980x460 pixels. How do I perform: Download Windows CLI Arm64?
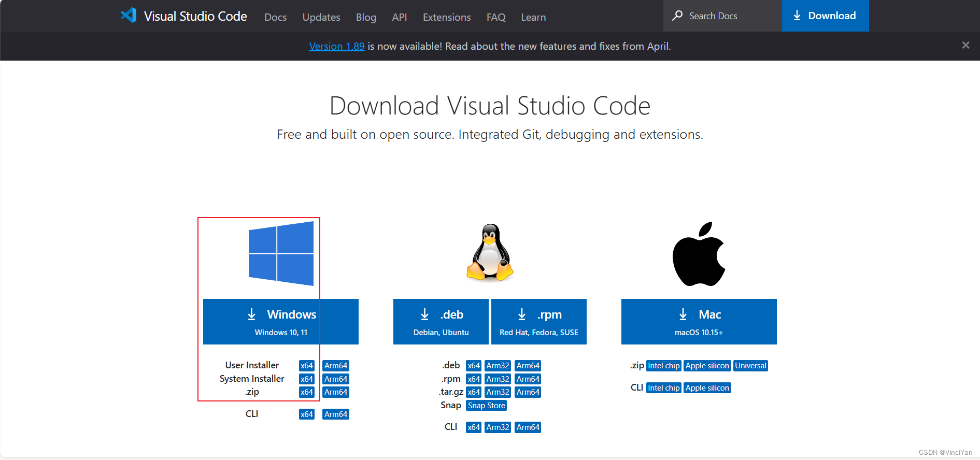336,414
